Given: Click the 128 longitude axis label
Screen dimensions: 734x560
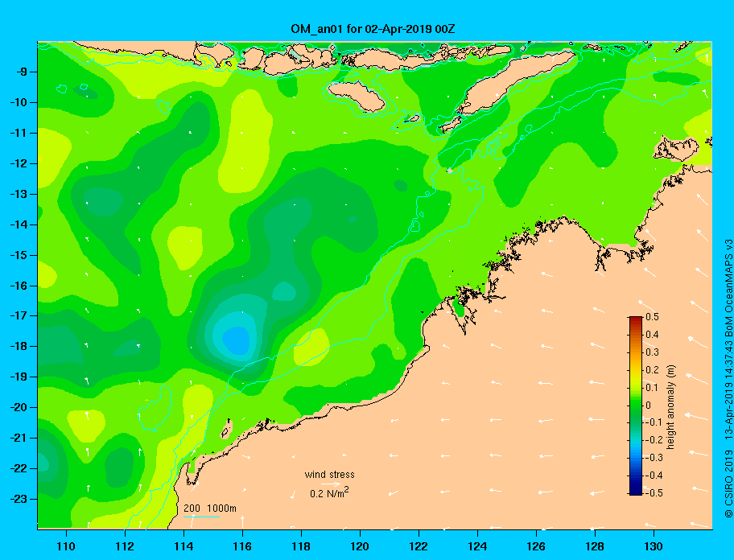Looking at the screenshot, I should coord(595,546).
